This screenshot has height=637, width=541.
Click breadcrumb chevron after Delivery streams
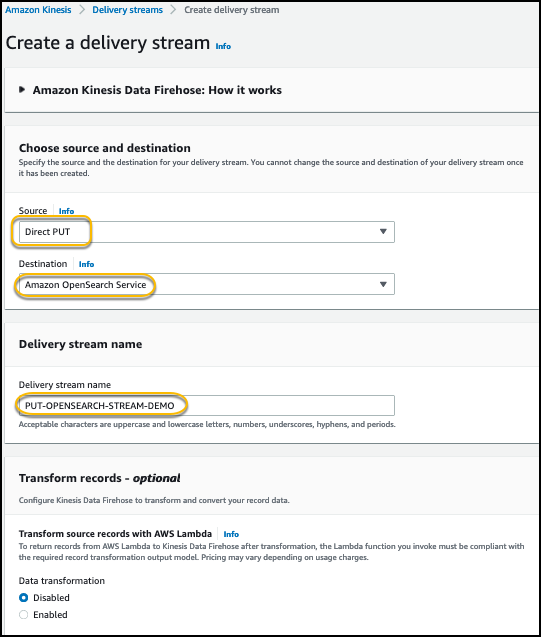[x=173, y=10]
